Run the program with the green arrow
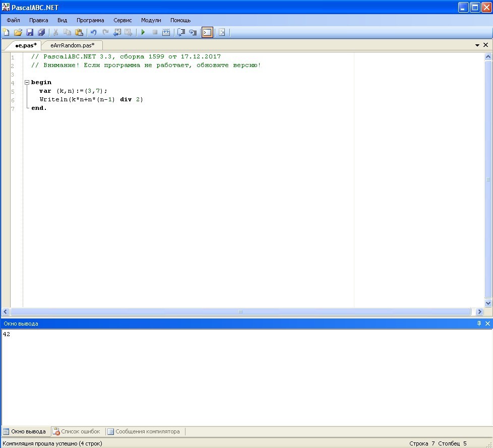Screen dimensions: 493x448 click(143, 32)
